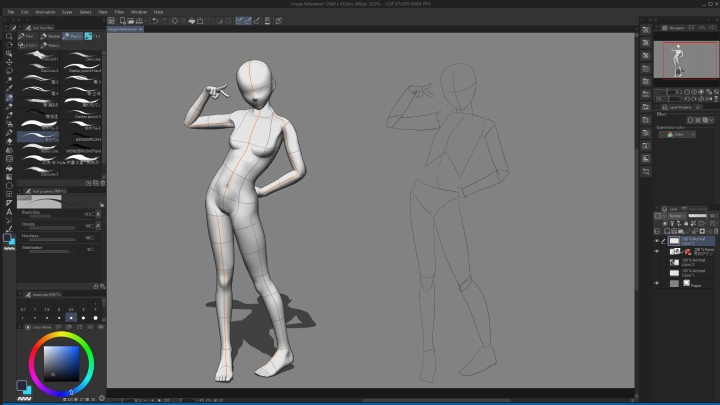Toggle visibility eye of the Paper layer
Screen dimensions: 720x405
tap(657, 283)
